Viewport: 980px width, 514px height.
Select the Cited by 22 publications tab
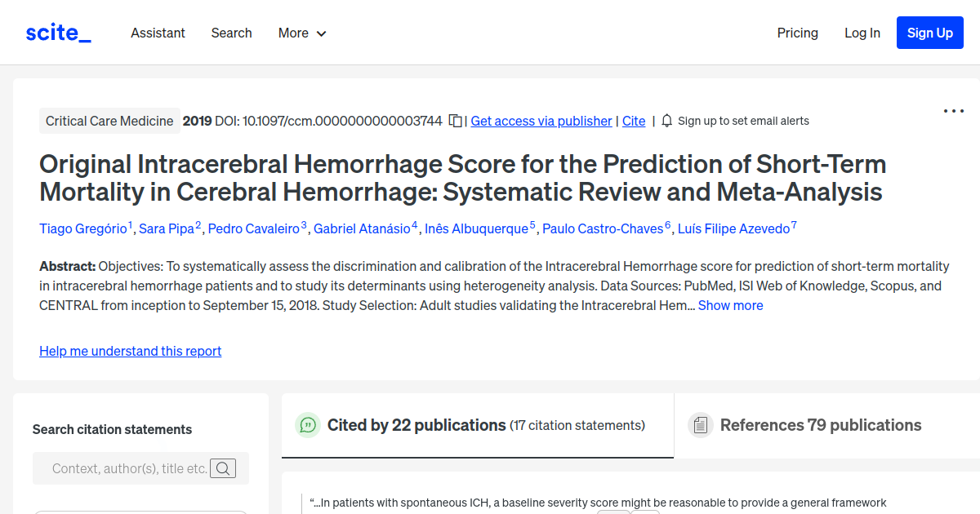[x=416, y=425]
